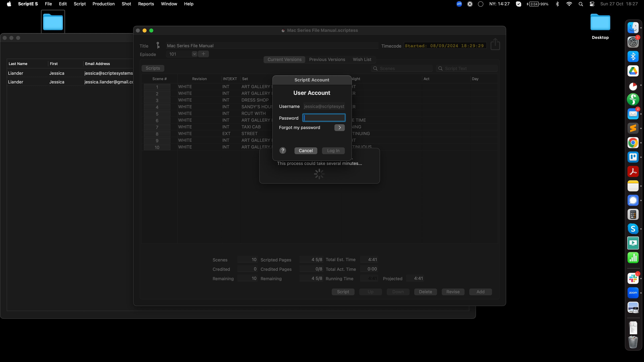Click the plus button next to Episode

203,54
